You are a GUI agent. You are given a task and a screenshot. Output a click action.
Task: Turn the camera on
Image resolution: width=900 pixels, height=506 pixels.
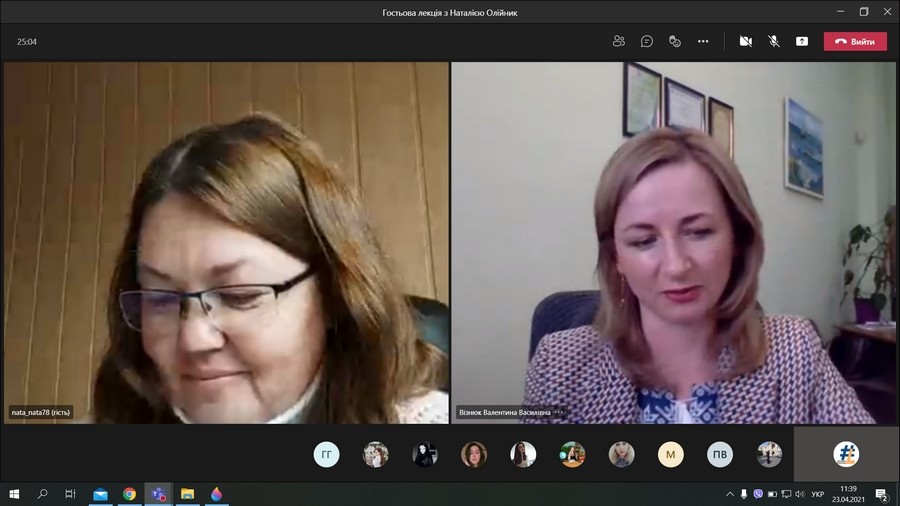746,41
